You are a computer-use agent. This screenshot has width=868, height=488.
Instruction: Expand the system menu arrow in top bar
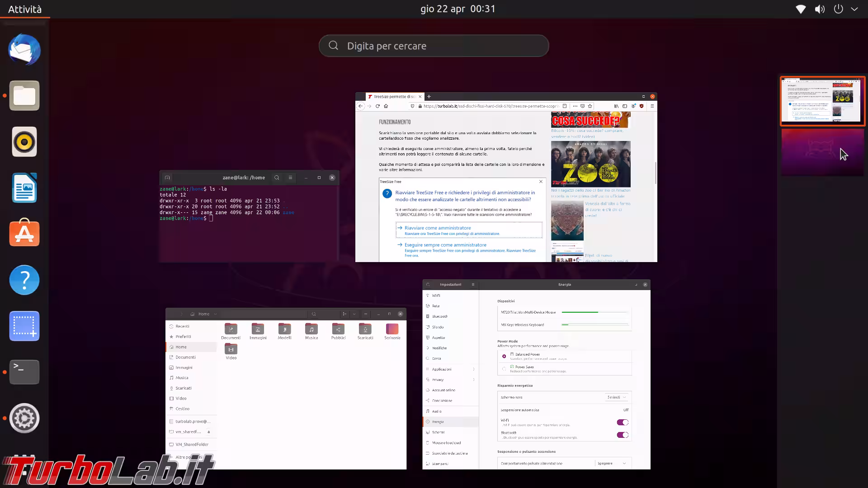tap(854, 9)
